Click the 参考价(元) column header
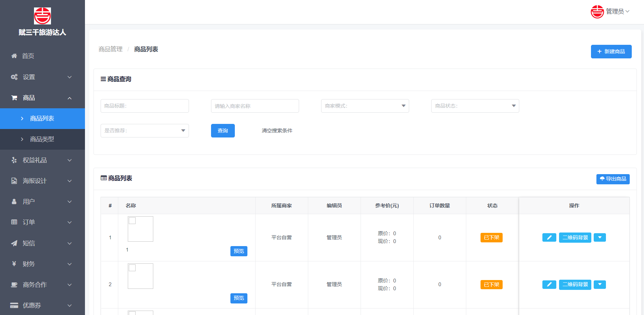644x315 pixels. 387,206
